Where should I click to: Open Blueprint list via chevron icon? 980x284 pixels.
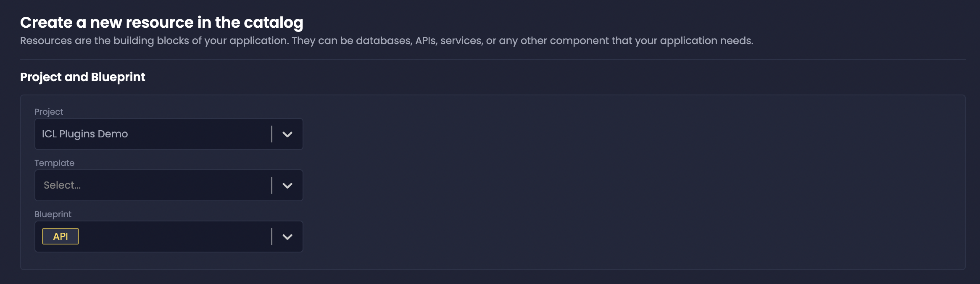click(287, 237)
